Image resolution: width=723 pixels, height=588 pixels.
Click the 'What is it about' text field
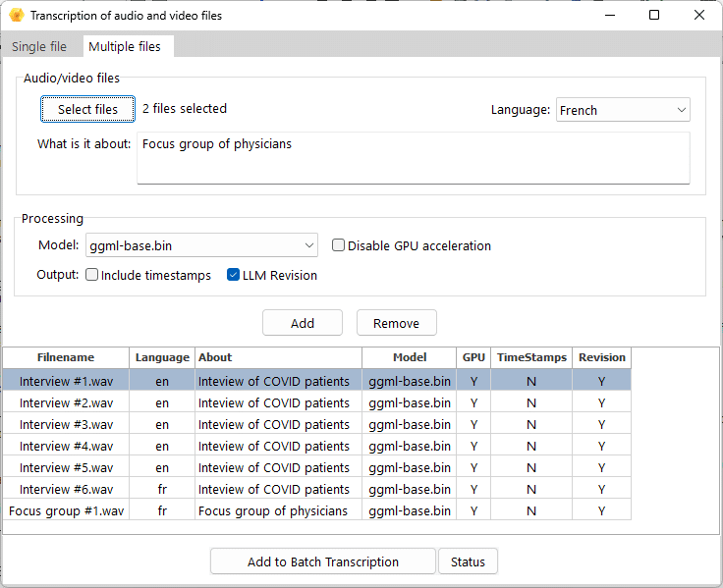(x=413, y=157)
